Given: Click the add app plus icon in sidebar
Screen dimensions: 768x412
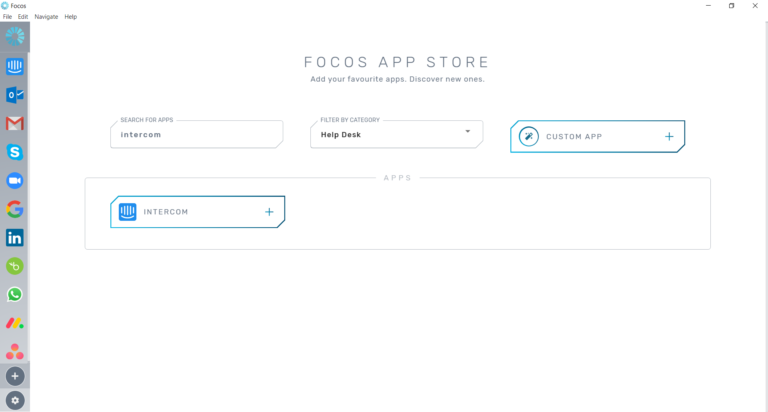Looking at the screenshot, I should click(x=15, y=376).
